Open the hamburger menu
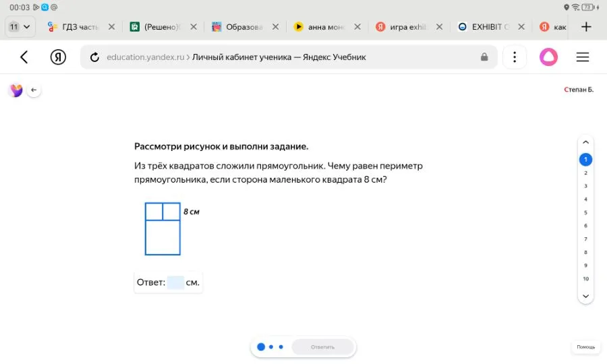 [x=583, y=57]
